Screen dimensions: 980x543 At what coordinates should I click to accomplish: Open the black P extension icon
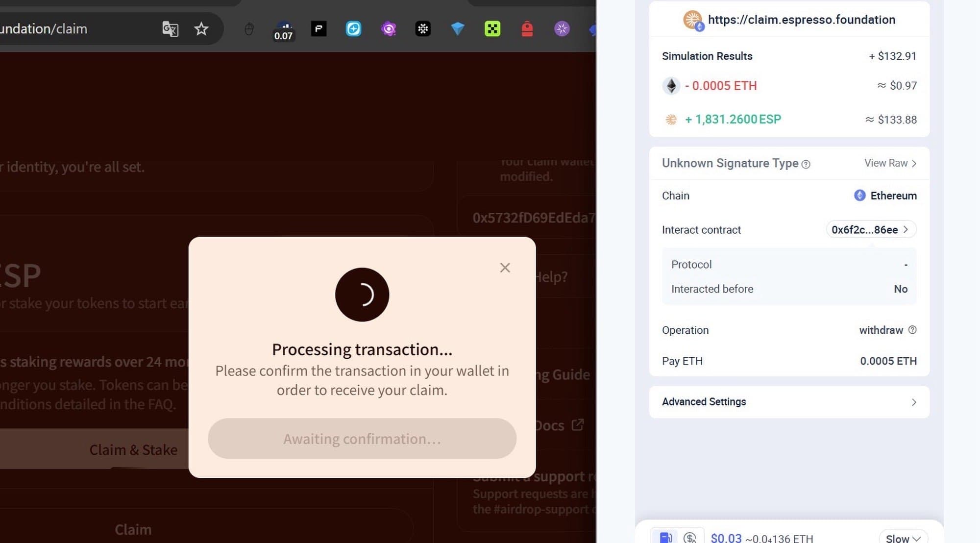[318, 29]
